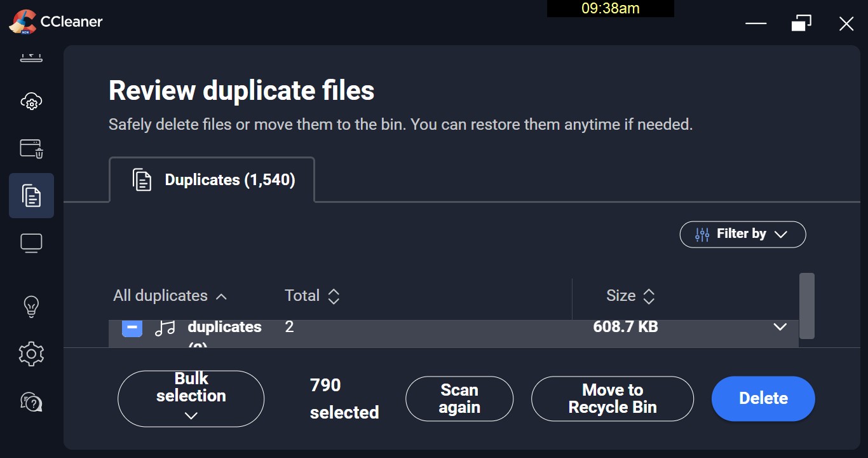This screenshot has width=868, height=458.
Task: Click the CCleaner logo icon
Action: (x=22, y=22)
